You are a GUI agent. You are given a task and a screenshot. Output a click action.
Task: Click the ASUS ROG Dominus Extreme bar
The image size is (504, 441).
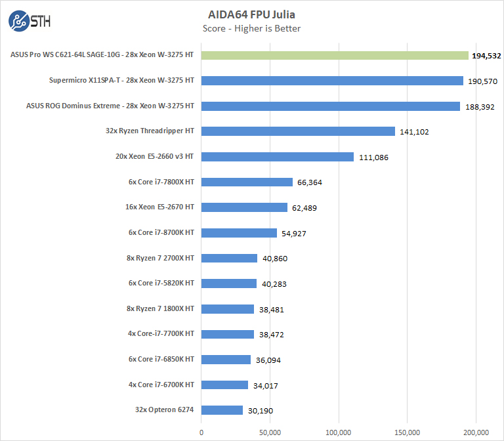[x=331, y=106]
